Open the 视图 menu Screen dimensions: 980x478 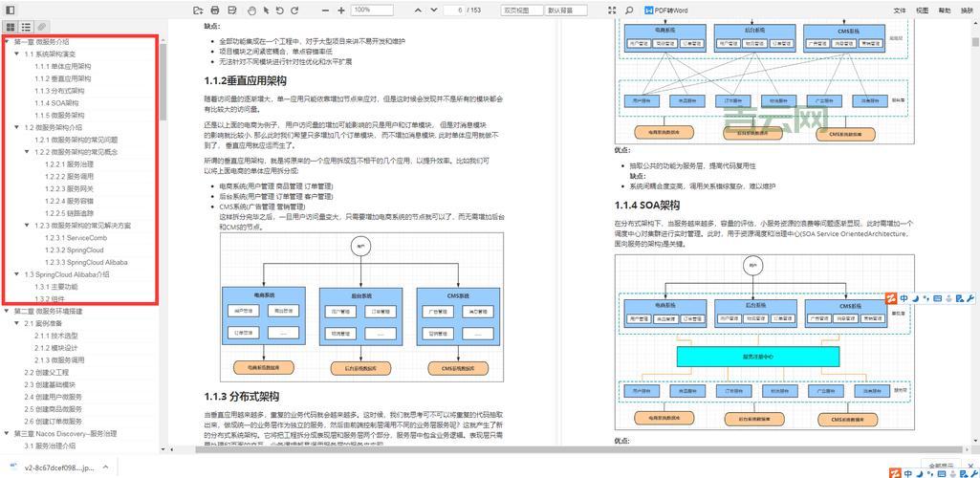click(x=923, y=11)
